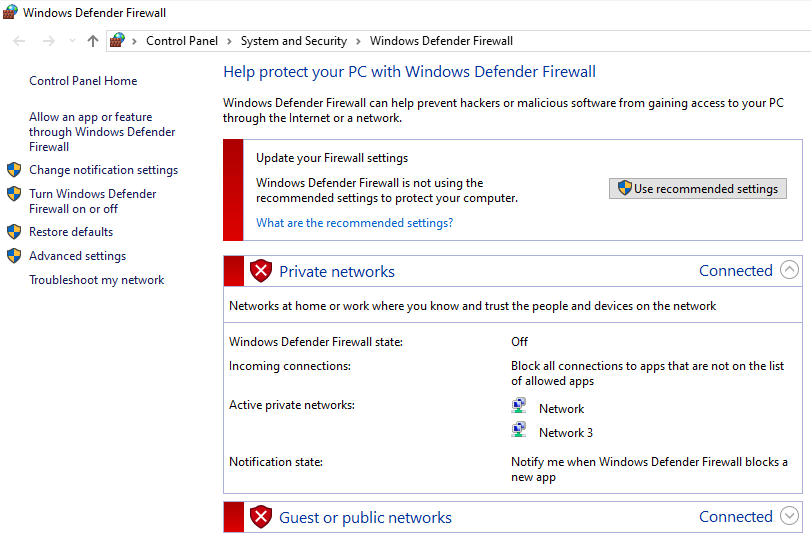Open What are the recommended settings link

[354, 223]
